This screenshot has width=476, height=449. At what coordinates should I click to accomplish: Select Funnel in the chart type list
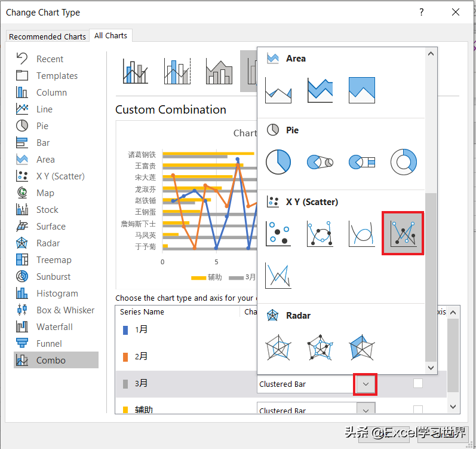pyautogui.click(x=56, y=344)
